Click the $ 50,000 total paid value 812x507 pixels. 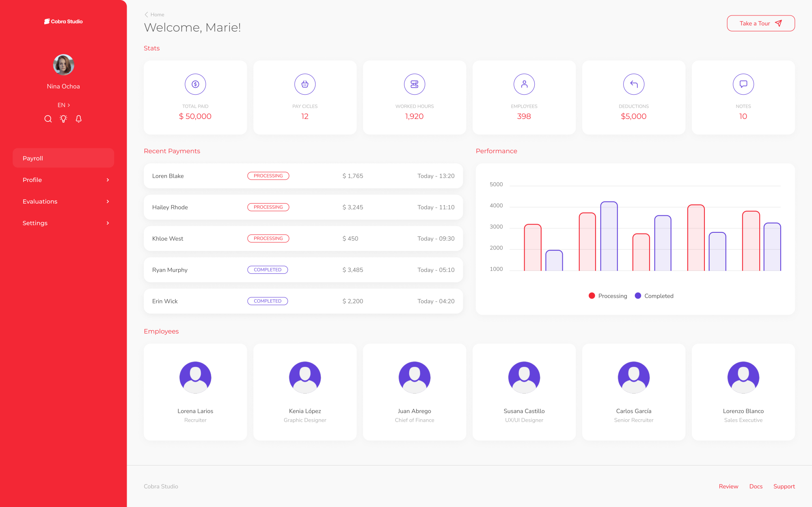pos(195,116)
